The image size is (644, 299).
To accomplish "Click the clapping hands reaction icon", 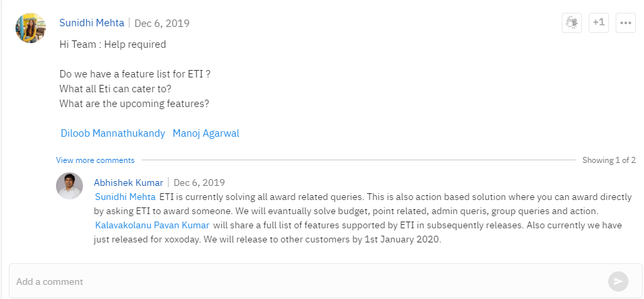I will (x=572, y=22).
